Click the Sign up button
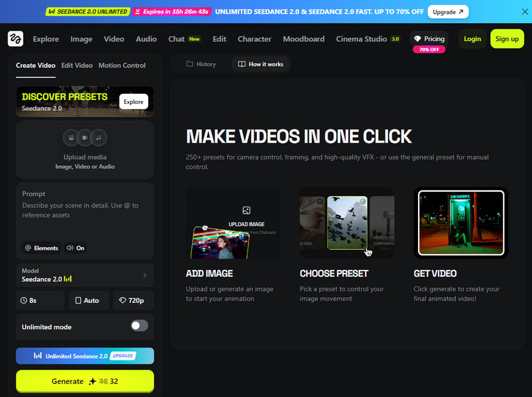The image size is (532, 397). pos(507,39)
